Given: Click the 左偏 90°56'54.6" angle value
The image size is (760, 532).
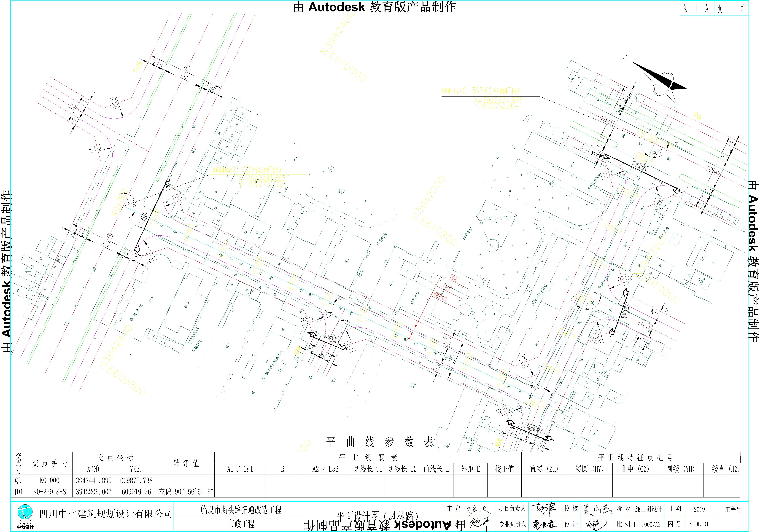Looking at the screenshot, I should [x=186, y=492].
